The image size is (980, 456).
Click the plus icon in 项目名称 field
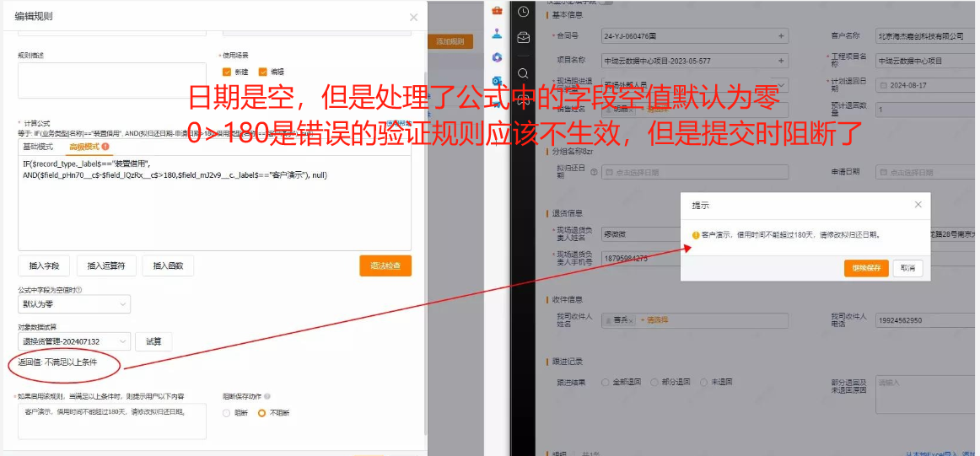(781, 61)
